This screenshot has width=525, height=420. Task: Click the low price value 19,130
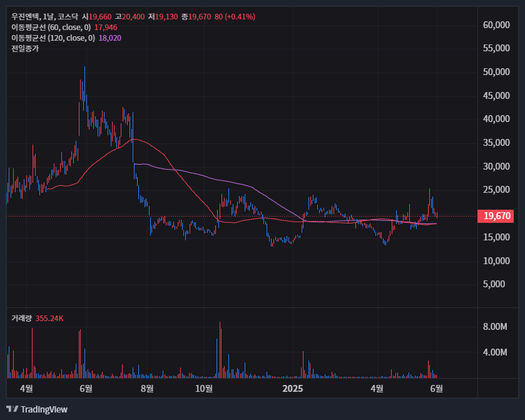(166, 17)
